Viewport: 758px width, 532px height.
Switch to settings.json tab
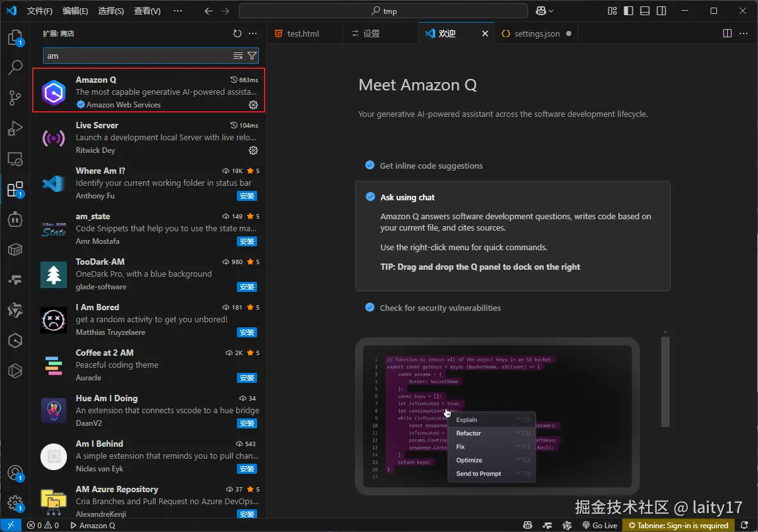tap(537, 33)
